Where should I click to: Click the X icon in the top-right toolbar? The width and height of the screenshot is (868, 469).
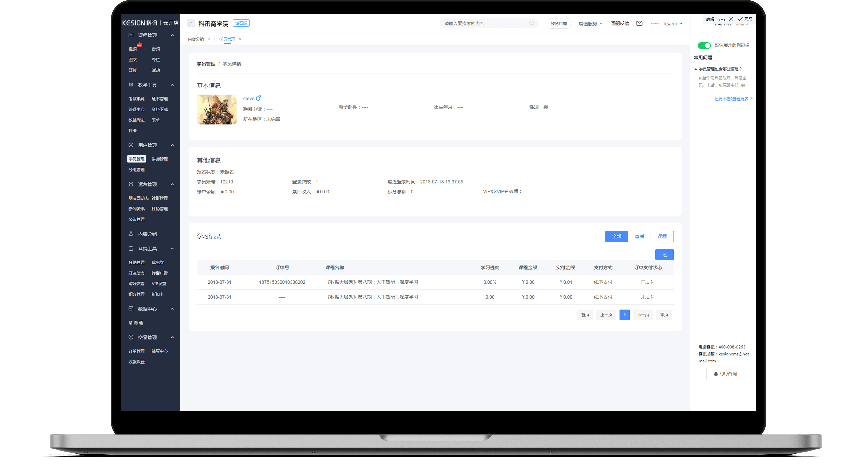pos(731,19)
